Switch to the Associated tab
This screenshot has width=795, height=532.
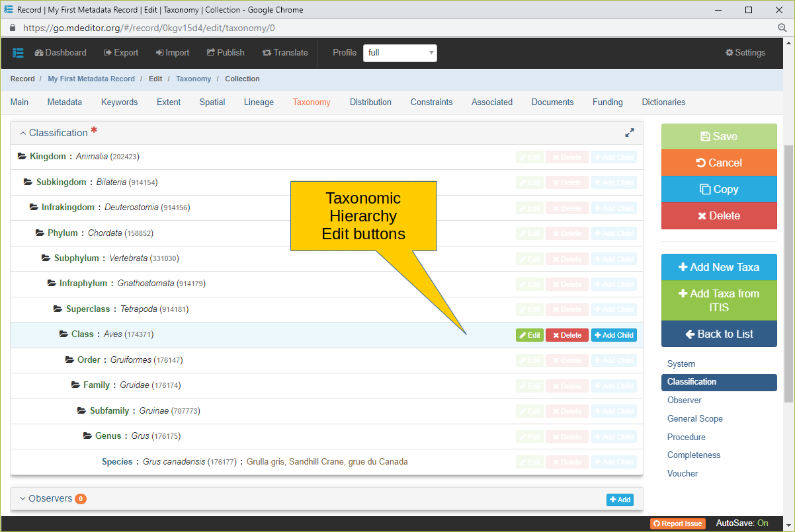point(492,102)
